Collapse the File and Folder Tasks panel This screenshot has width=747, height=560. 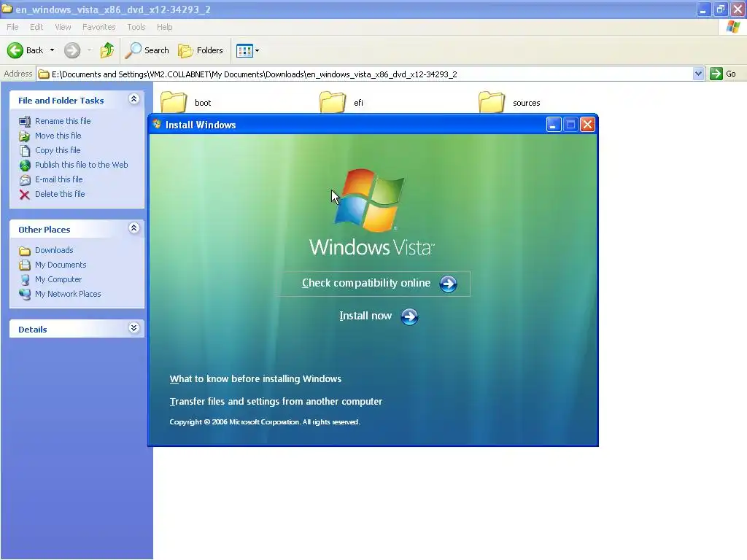click(x=134, y=99)
